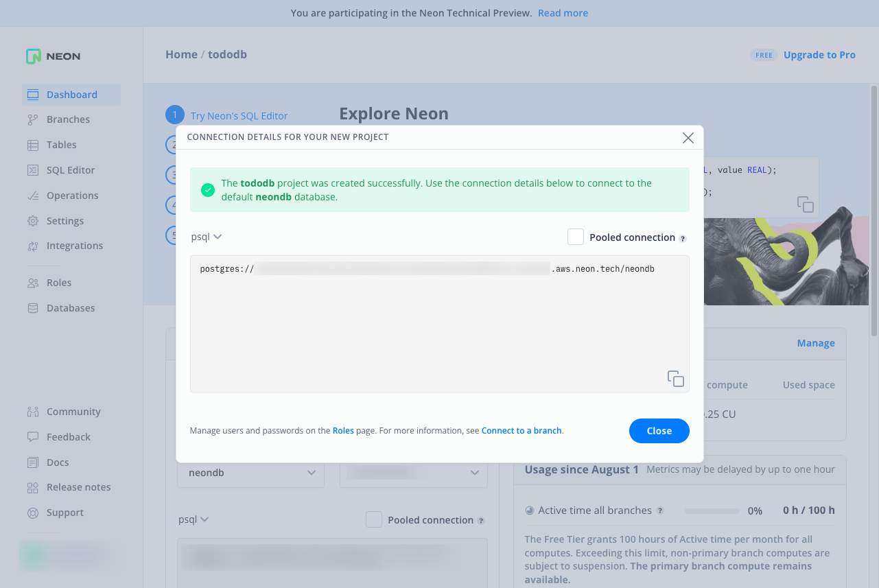Open SQL Editor from the sidebar
The width and height of the screenshot is (879, 588).
[x=71, y=170]
